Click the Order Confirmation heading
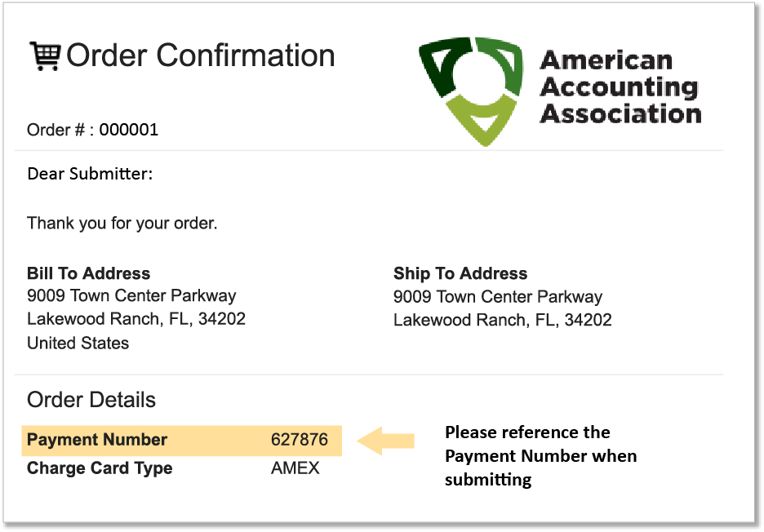This screenshot has height=532, width=764. point(201,55)
